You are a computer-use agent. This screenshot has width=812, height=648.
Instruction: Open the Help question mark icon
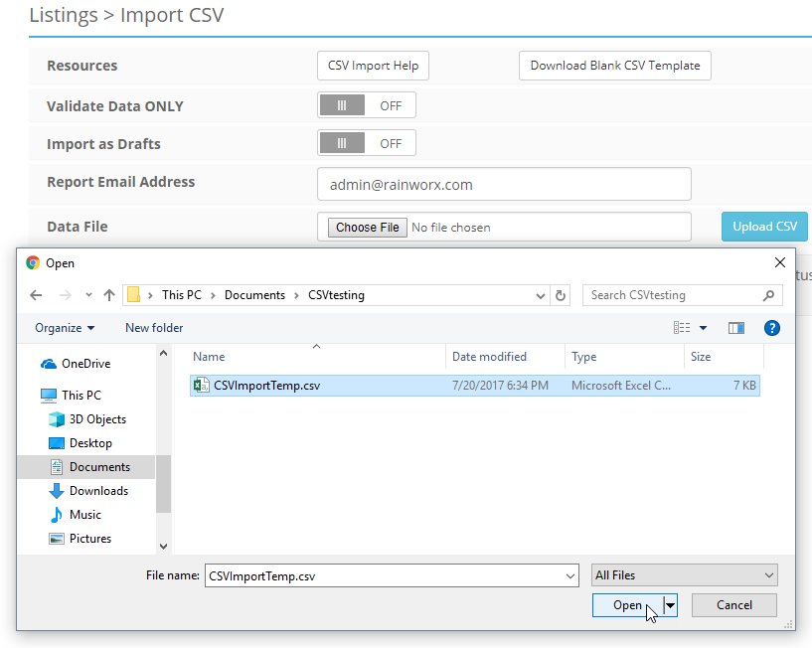(772, 327)
